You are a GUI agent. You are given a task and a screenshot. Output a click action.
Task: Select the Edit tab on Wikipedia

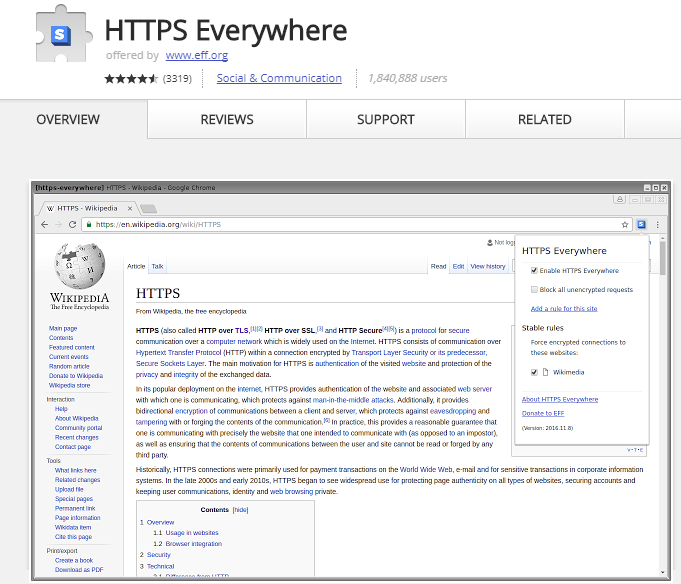pos(458,266)
